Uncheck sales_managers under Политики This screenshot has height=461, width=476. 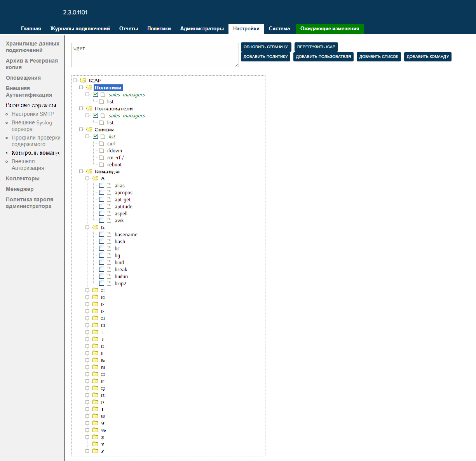tap(95, 94)
